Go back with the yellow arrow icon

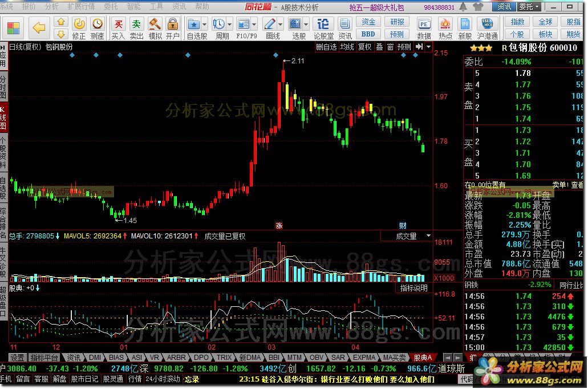point(39,27)
